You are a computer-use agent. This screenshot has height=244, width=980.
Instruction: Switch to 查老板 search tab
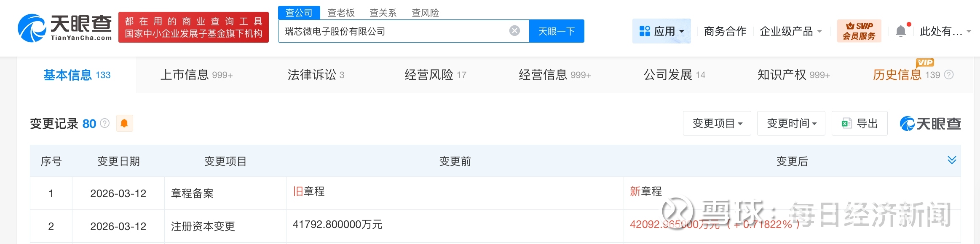(x=341, y=13)
